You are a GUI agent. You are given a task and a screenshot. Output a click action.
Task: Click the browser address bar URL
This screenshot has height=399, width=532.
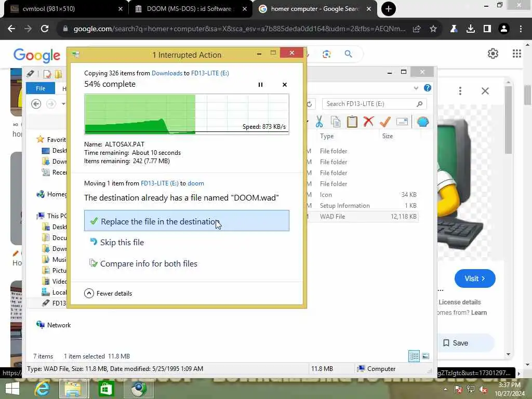[x=239, y=29]
